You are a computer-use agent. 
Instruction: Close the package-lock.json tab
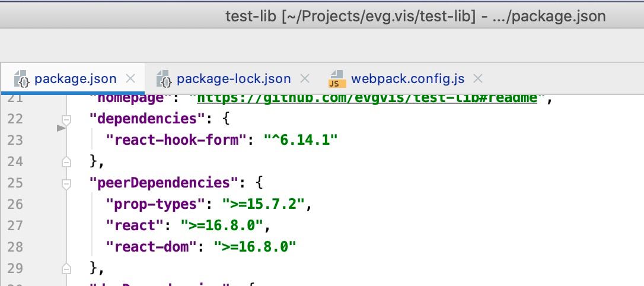tap(305, 78)
